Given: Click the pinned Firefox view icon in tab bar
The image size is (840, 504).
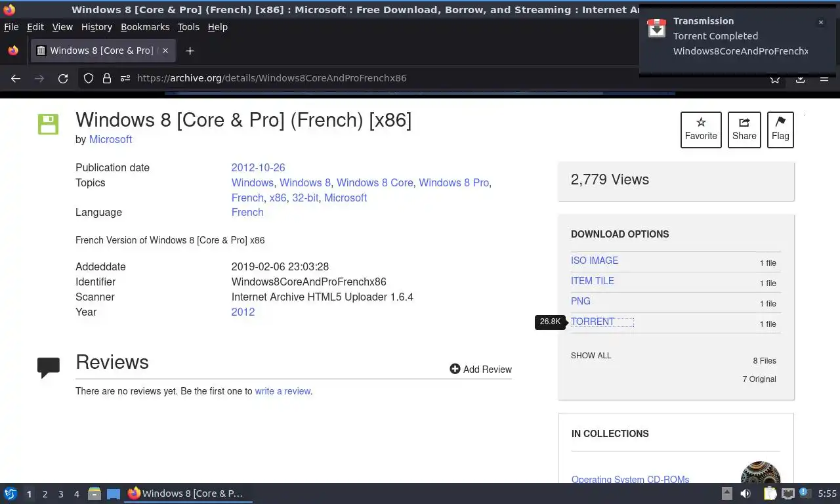Looking at the screenshot, I should coord(13,51).
